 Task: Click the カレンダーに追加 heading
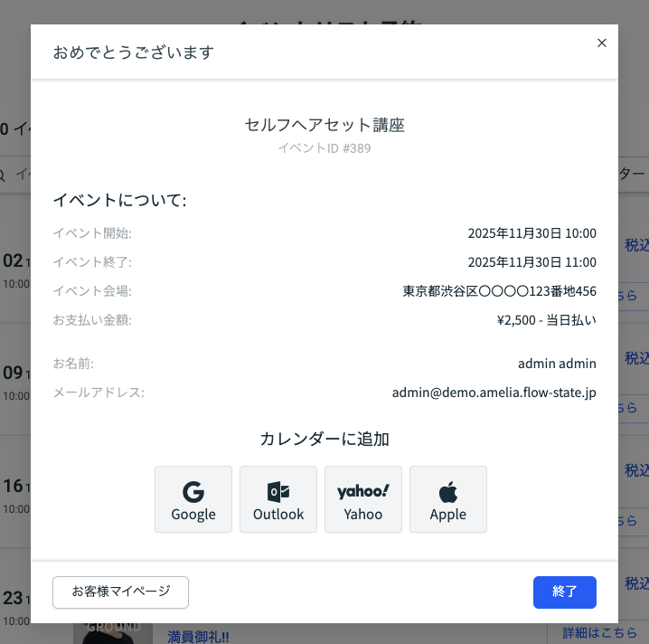pos(324,440)
